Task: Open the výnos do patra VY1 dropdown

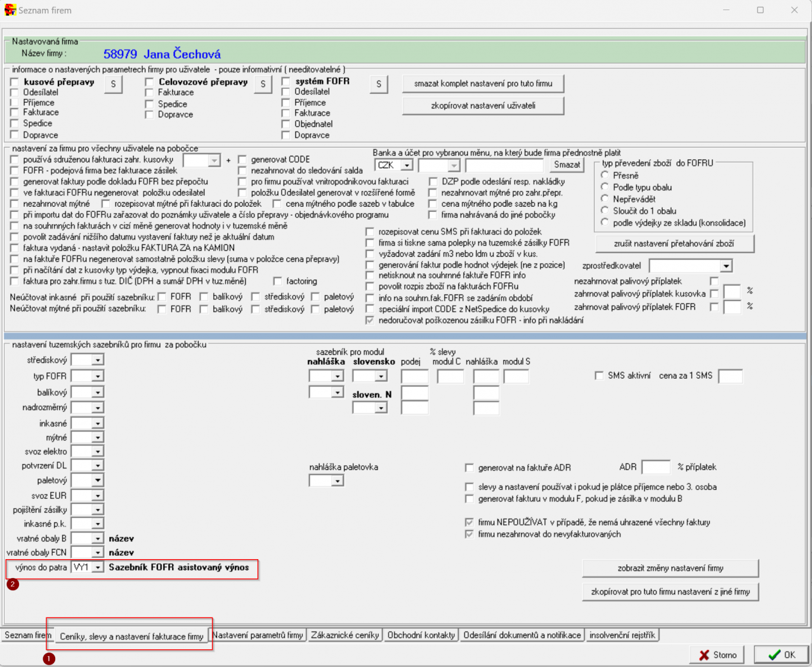Action: 98,567
